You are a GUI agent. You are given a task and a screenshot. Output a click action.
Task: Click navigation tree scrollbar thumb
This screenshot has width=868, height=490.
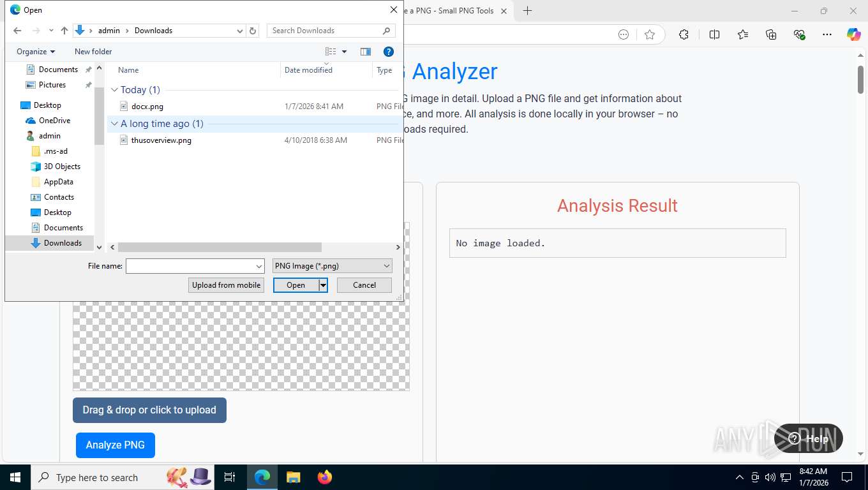(99, 116)
